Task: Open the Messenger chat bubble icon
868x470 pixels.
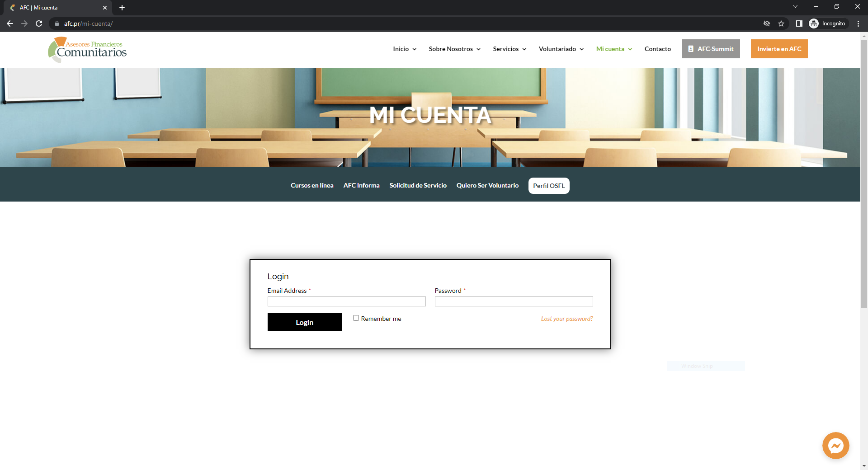Action: tap(835, 446)
